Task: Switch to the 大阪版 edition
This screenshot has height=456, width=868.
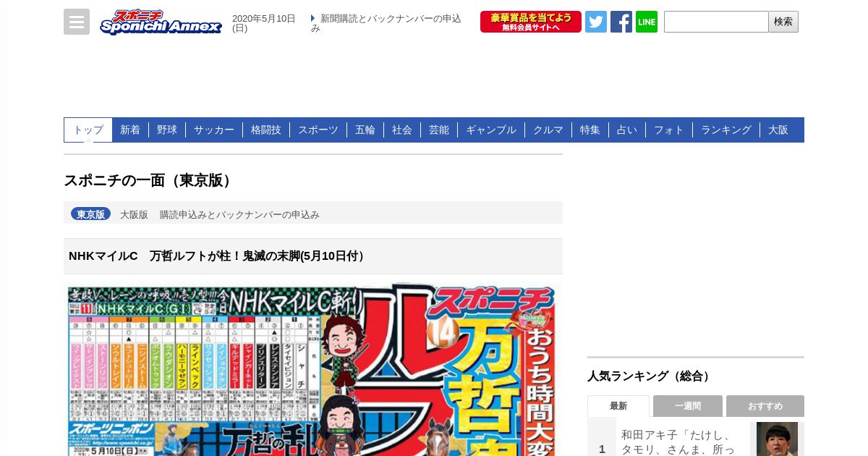Action: point(134,215)
